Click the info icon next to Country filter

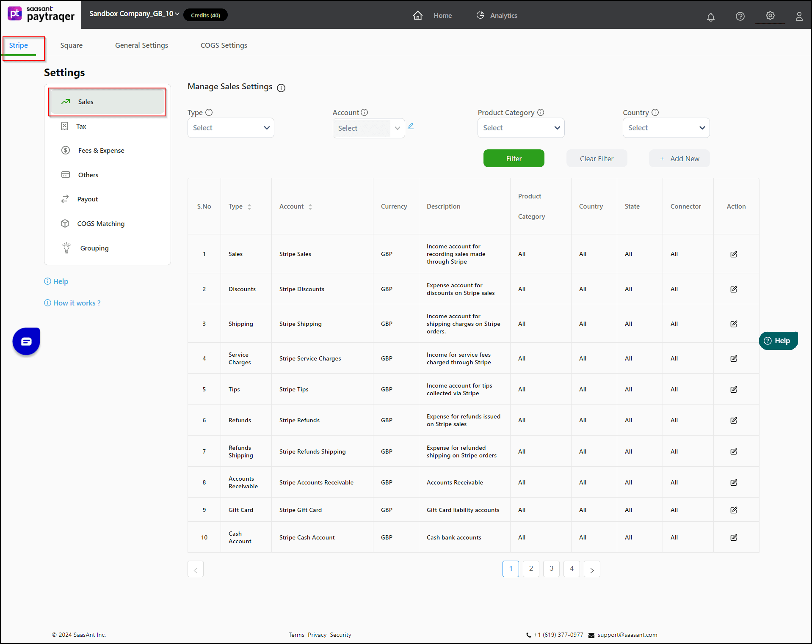(655, 113)
